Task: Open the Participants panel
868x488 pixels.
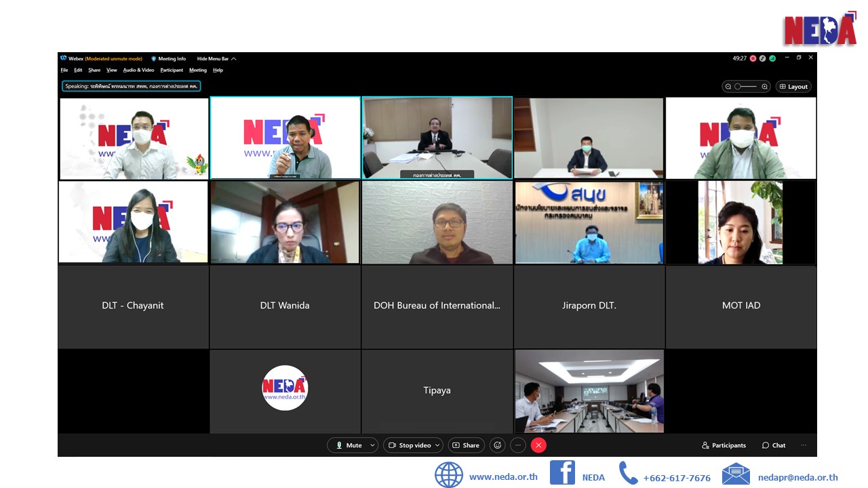Action: [x=724, y=445]
